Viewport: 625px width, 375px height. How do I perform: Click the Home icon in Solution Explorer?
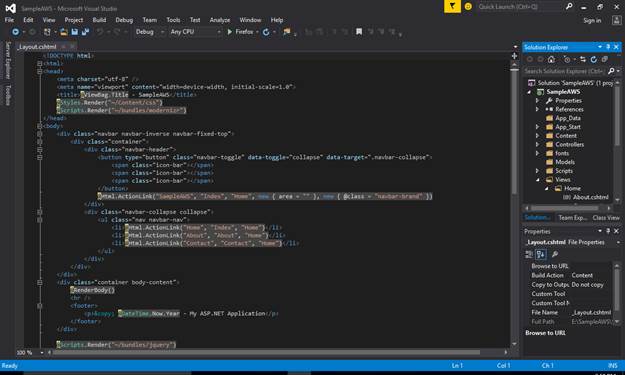pos(551,59)
